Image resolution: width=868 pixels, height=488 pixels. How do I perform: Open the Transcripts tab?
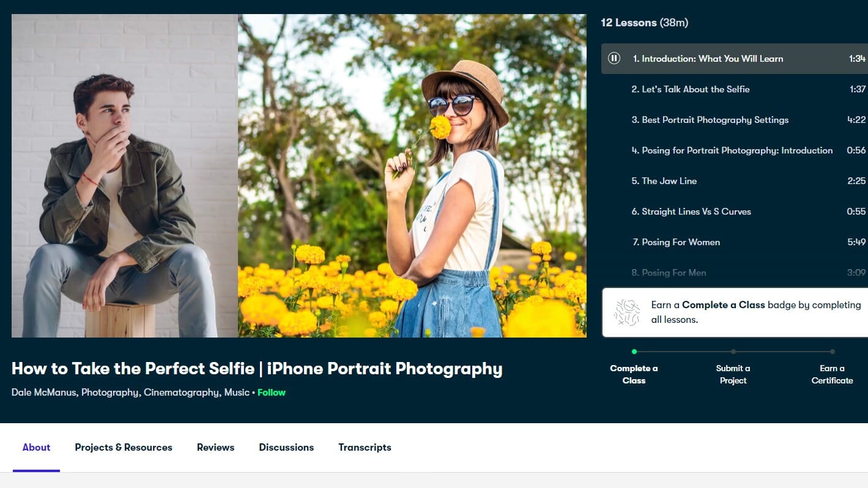(365, 447)
